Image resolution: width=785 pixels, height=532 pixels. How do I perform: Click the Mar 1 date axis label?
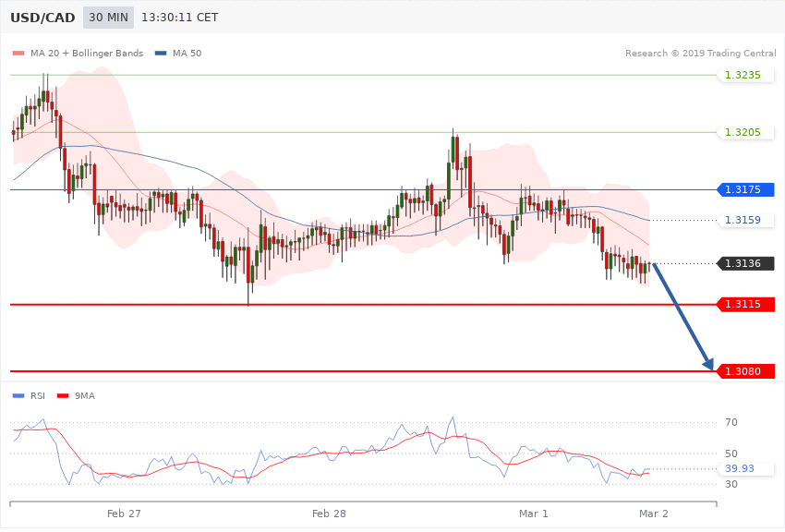[534, 514]
